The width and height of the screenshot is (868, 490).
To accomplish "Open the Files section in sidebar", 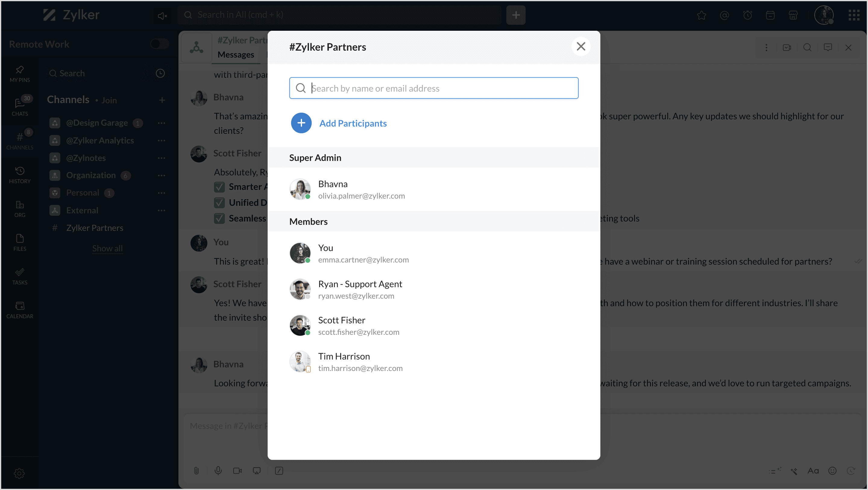I will click(x=20, y=242).
